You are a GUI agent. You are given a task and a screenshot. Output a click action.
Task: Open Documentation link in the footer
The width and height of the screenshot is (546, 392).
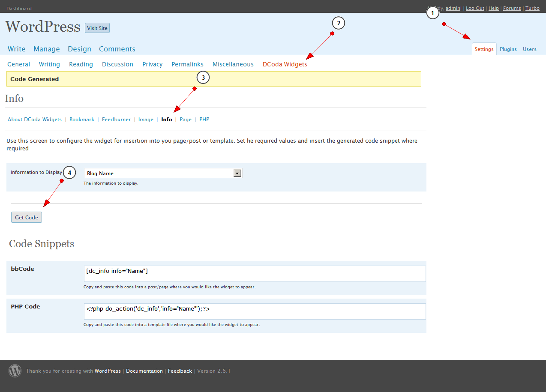click(144, 371)
